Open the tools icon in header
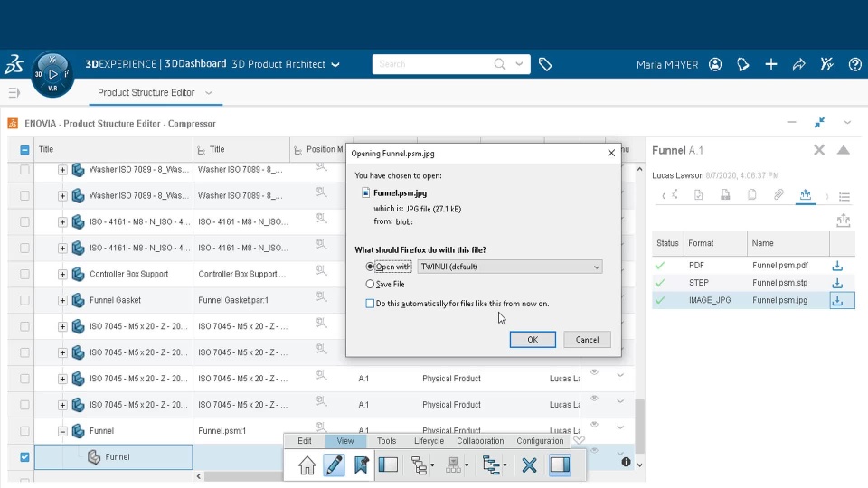 tap(827, 65)
